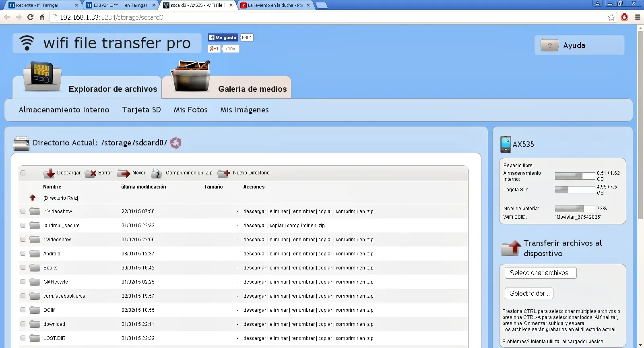644x348 pixels.
Task: Click the Transferir archivos upload folder icon
Action: coord(511,248)
